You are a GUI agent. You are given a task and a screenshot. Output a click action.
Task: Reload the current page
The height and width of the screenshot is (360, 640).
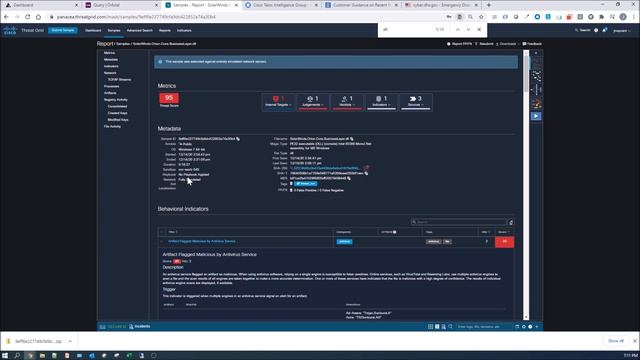coord(27,17)
